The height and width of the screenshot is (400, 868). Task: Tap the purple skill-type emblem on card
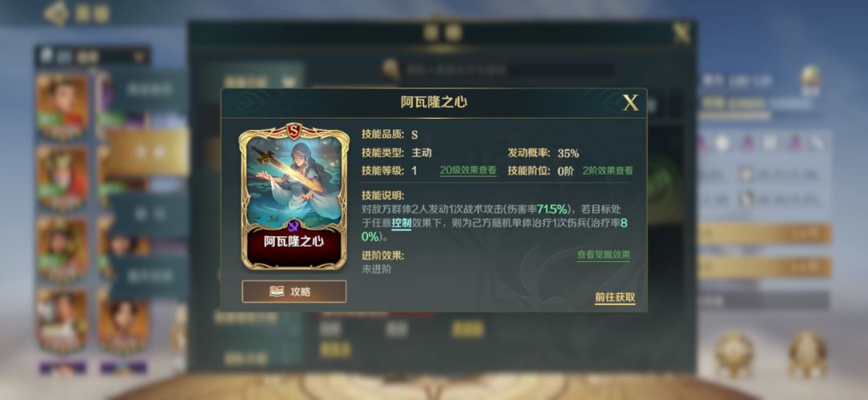(x=293, y=226)
